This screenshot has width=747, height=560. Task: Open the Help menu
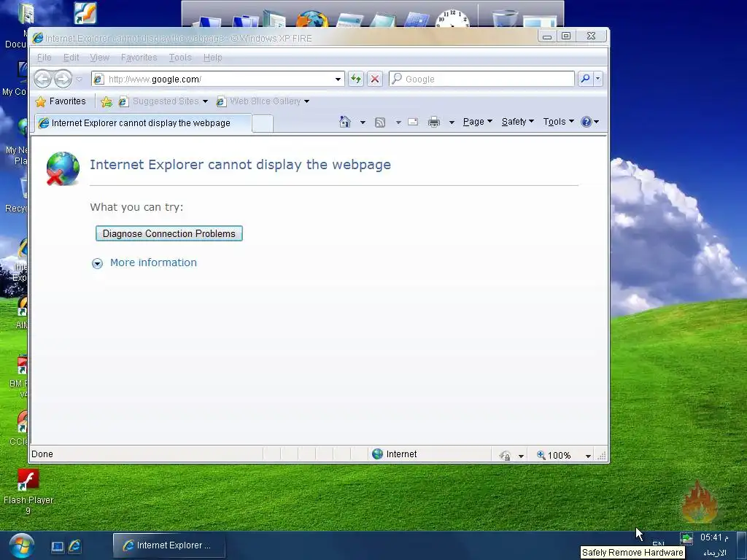click(212, 58)
